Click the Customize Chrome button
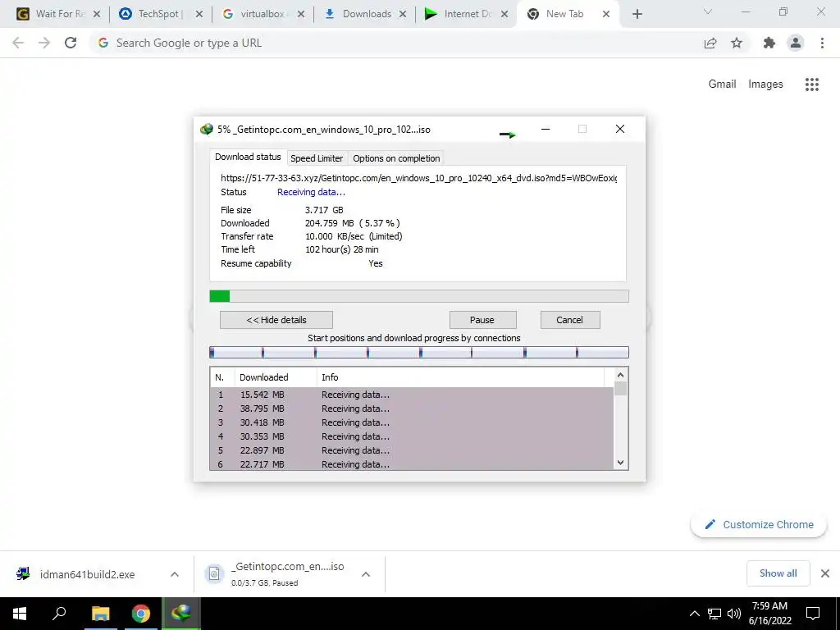This screenshot has width=840, height=630. (759, 524)
